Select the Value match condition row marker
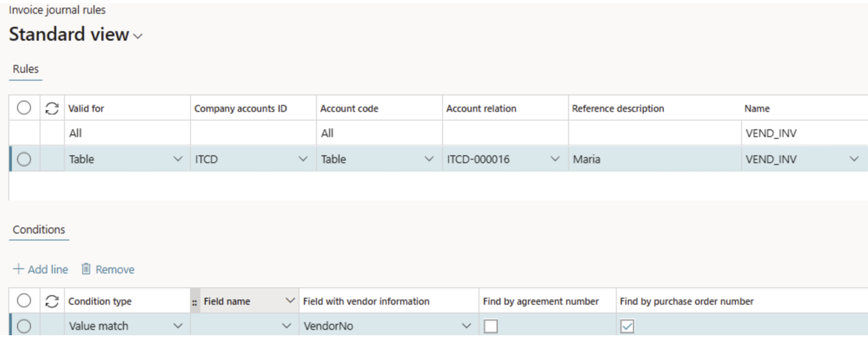The width and height of the screenshot is (868, 343). click(24, 326)
